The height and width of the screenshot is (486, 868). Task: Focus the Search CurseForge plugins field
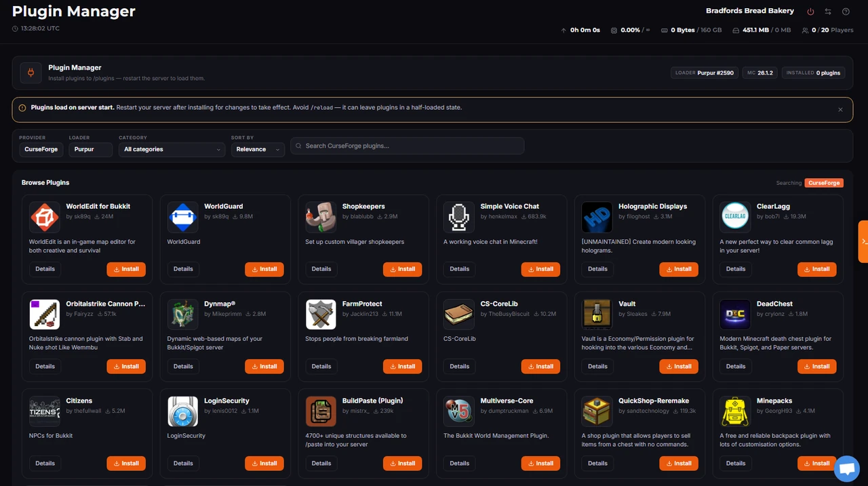407,146
